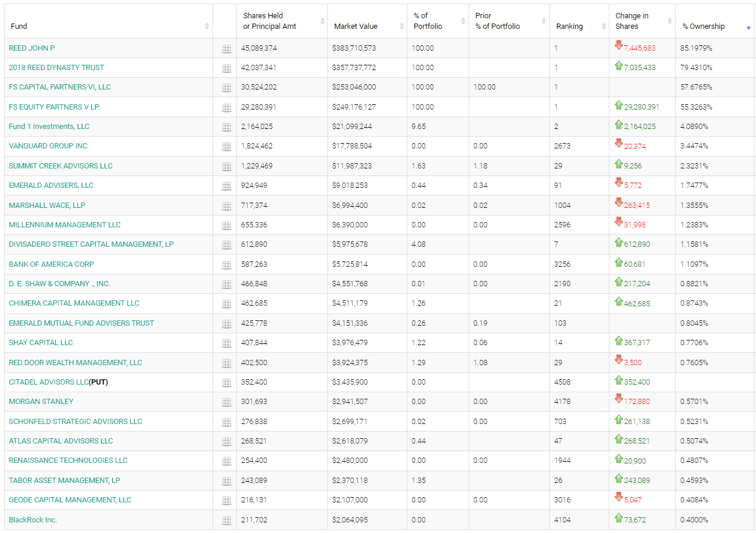Click grid icon for EMERALD ADVISERS, LLC

[227, 187]
